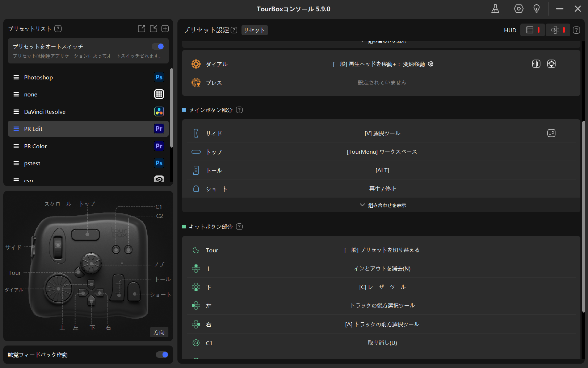The width and height of the screenshot is (588, 368).
Task: Expand 組み合わせを表示 under メインボタン部分
Action: pos(382,205)
